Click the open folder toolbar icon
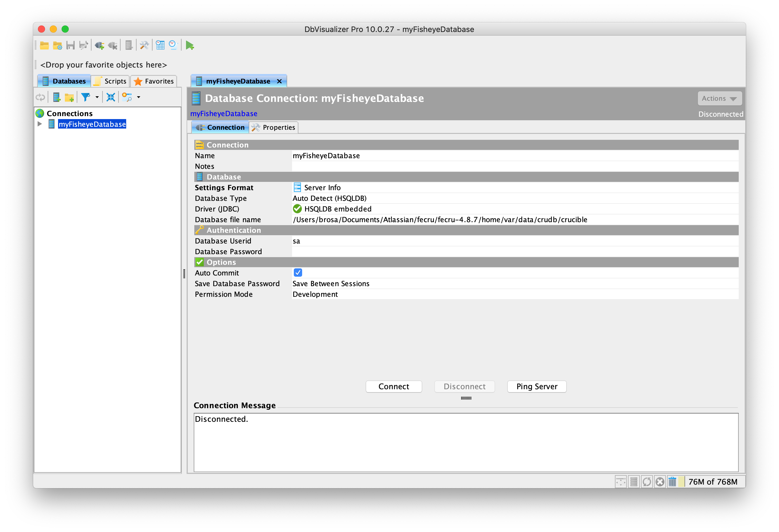779x532 pixels. [x=44, y=45]
